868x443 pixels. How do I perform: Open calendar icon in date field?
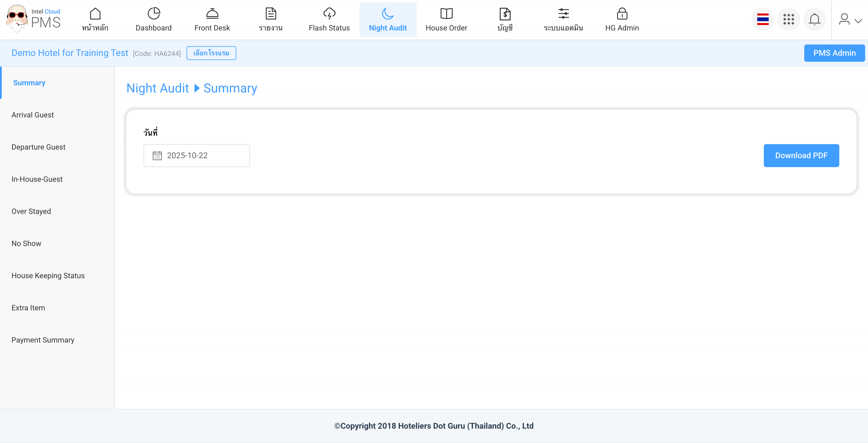coord(157,156)
